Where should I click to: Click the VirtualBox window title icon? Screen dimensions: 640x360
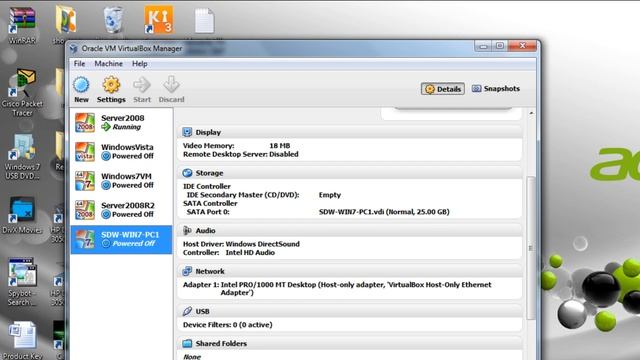pyautogui.click(x=74, y=49)
